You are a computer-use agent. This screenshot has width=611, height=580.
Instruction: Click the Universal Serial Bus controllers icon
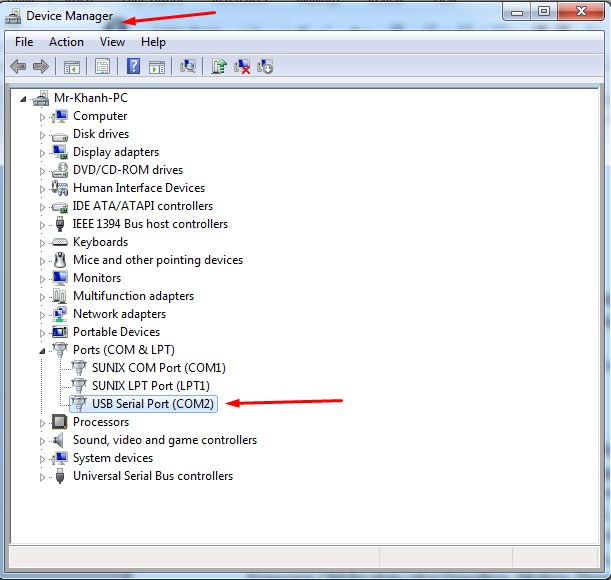tap(60, 476)
